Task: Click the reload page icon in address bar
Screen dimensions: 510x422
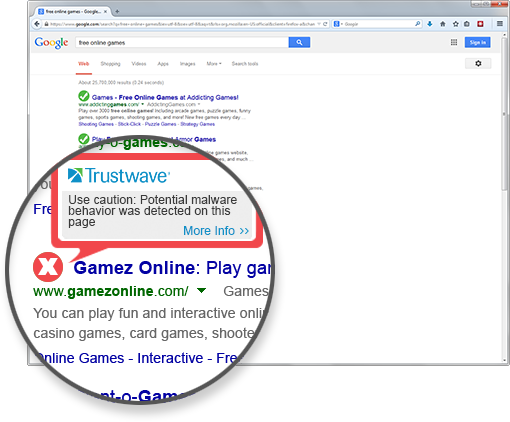Action: [x=325, y=24]
